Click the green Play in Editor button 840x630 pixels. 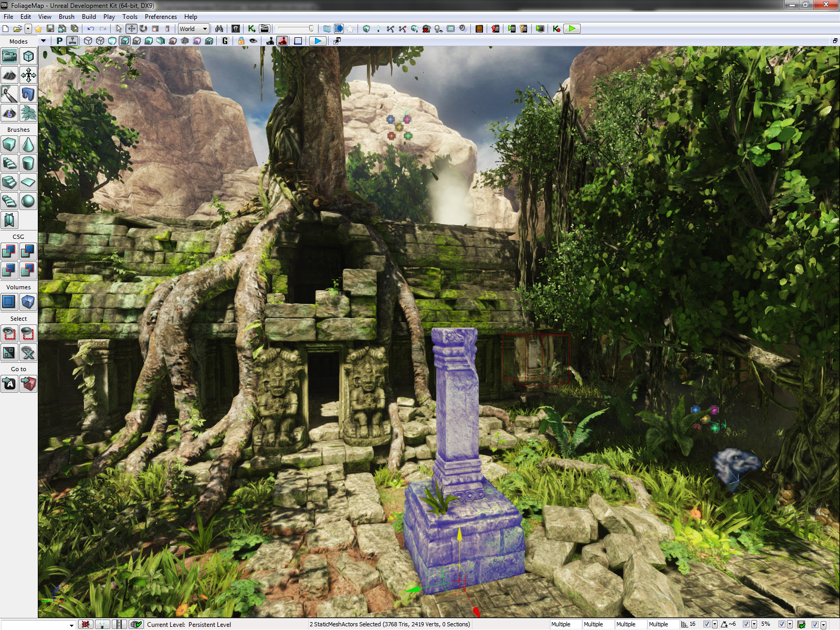[572, 29]
